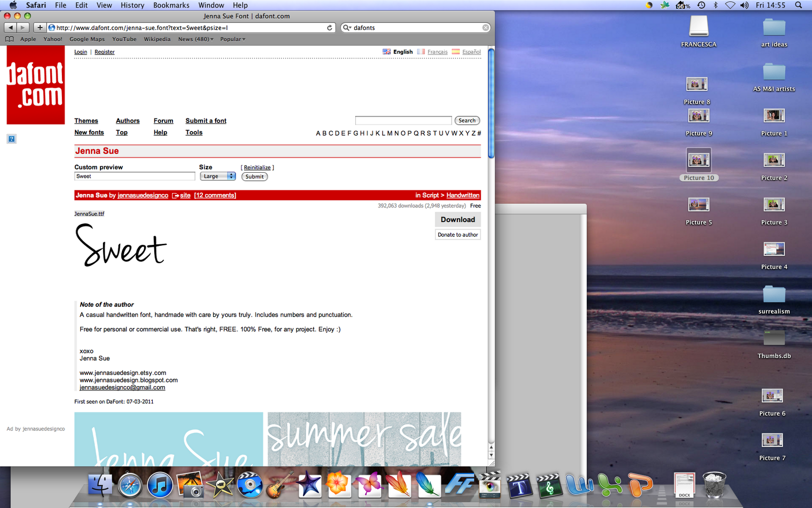Open the Bookmarks menu

click(172, 5)
